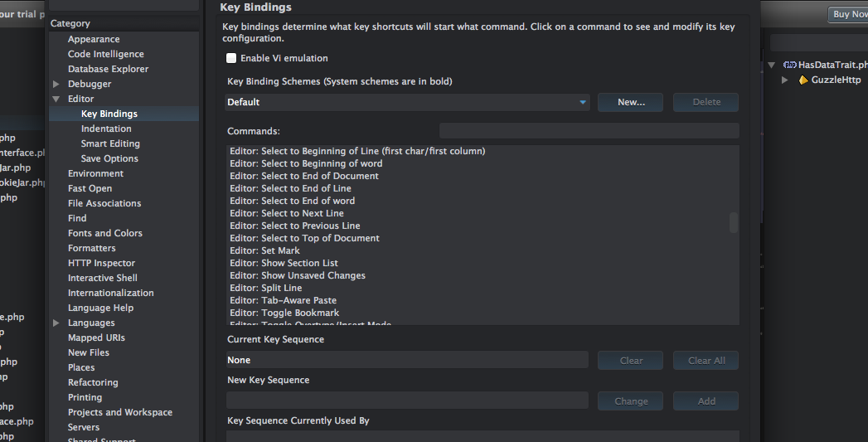This screenshot has height=442, width=868.
Task: Expand the Languages category
Action: [x=56, y=323]
